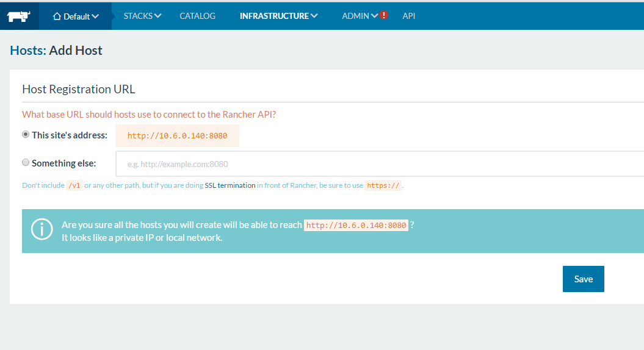The width and height of the screenshot is (644, 350).
Task: Expand the STACKS menu
Action: (142, 16)
